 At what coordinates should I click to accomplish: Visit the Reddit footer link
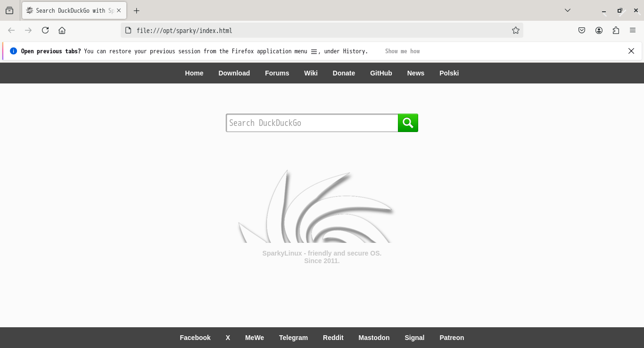pos(333,338)
